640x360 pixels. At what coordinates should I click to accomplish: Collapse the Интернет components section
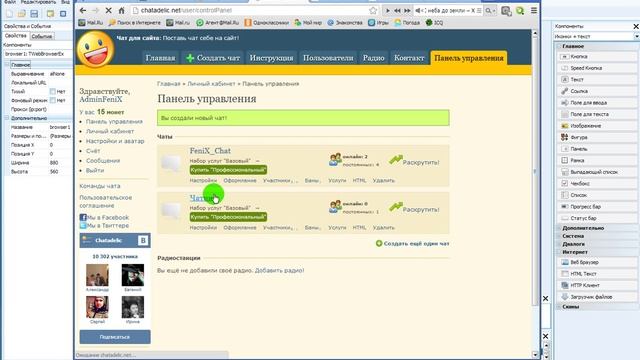(x=559, y=252)
